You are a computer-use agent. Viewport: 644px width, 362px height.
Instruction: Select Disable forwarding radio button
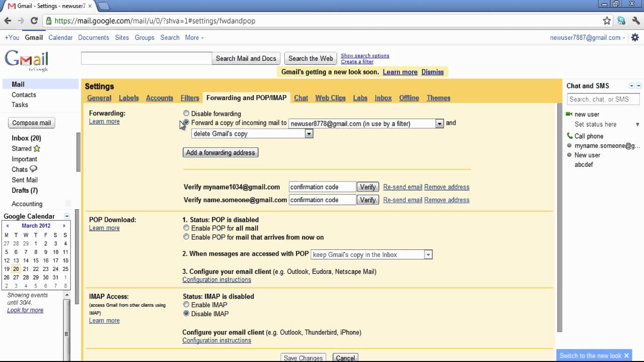click(186, 114)
